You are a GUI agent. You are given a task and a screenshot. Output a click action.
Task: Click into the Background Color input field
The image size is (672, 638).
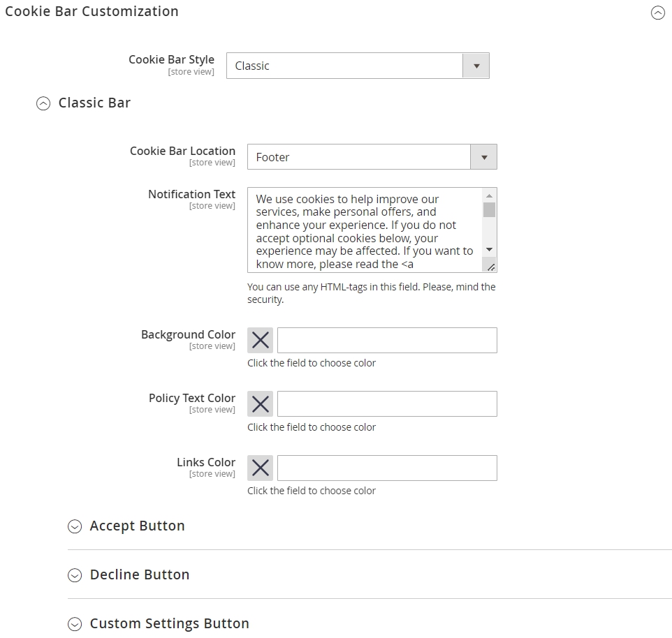click(387, 341)
